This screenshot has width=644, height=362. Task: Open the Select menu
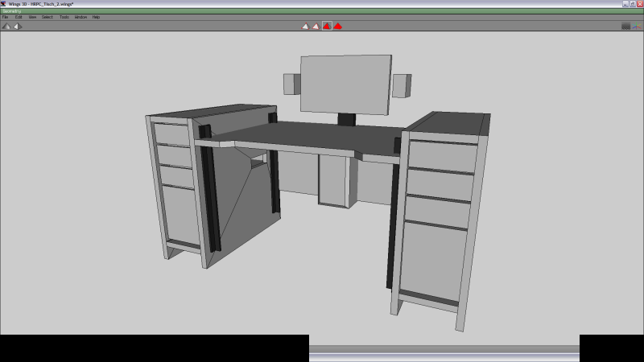coord(47,17)
